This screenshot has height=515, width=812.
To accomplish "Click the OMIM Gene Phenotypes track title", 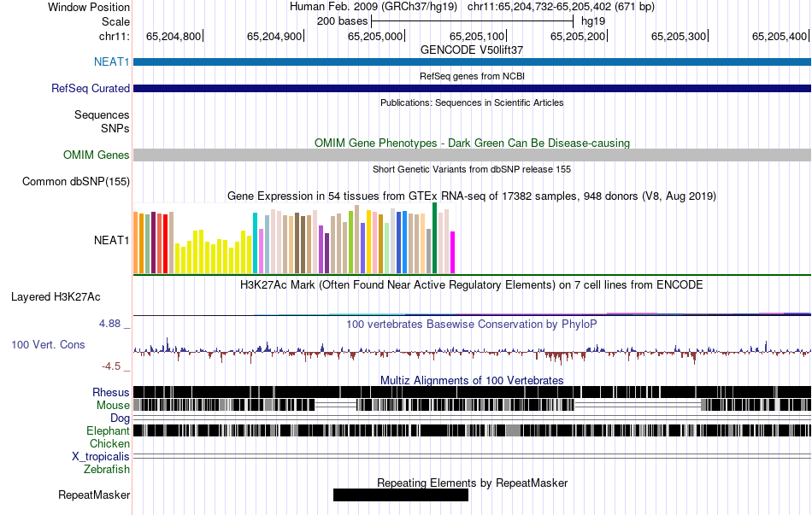I will click(472, 143).
